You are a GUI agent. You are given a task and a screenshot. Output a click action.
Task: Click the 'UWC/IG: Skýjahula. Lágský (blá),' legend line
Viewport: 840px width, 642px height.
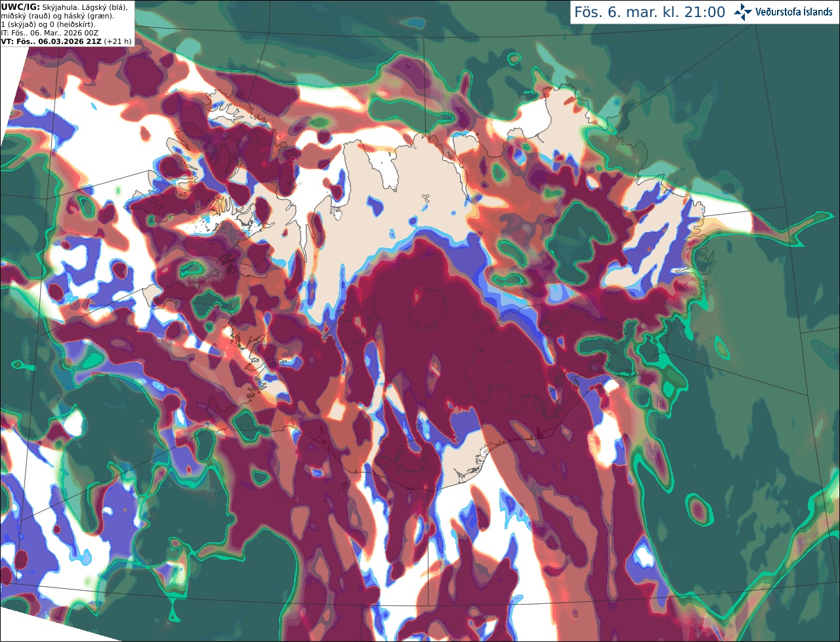64,7
